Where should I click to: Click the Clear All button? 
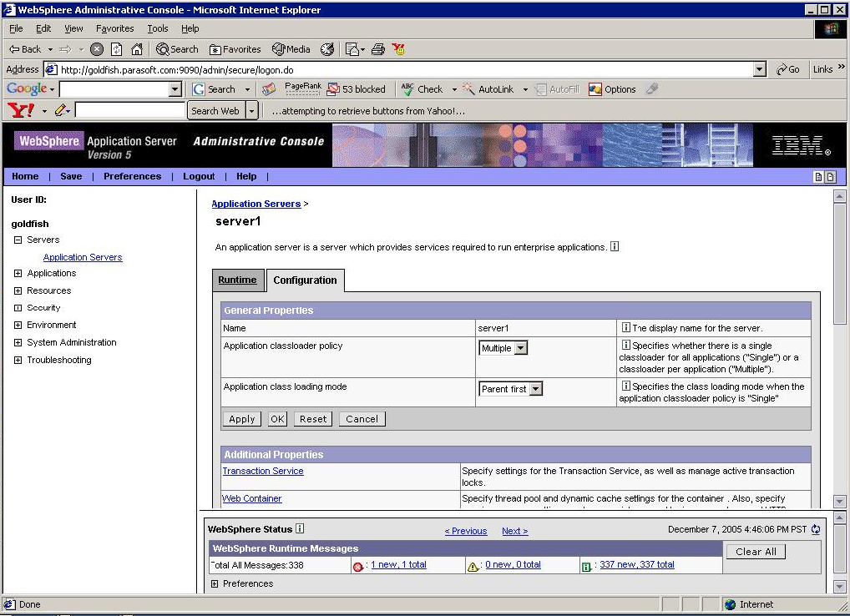(x=756, y=552)
